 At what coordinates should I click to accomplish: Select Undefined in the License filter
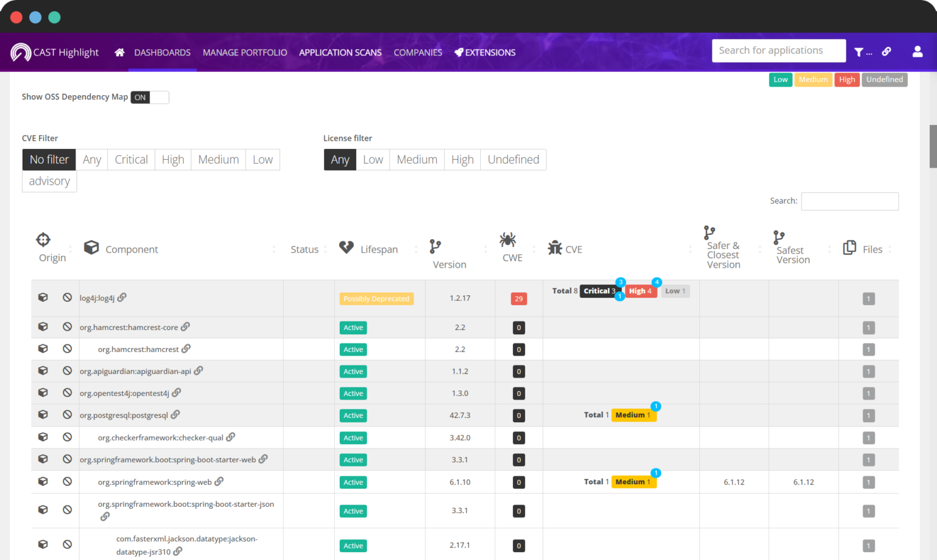513,160
